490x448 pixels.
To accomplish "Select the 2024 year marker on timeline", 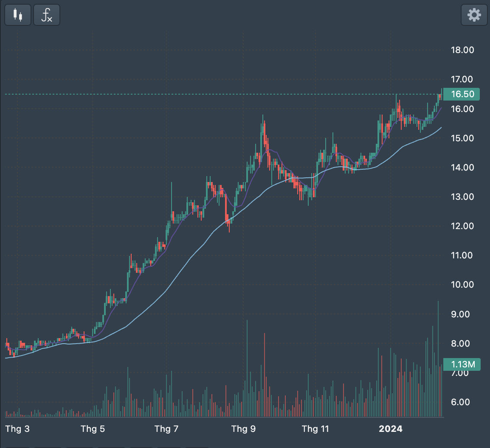I will pyautogui.click(x=390, y=429).
